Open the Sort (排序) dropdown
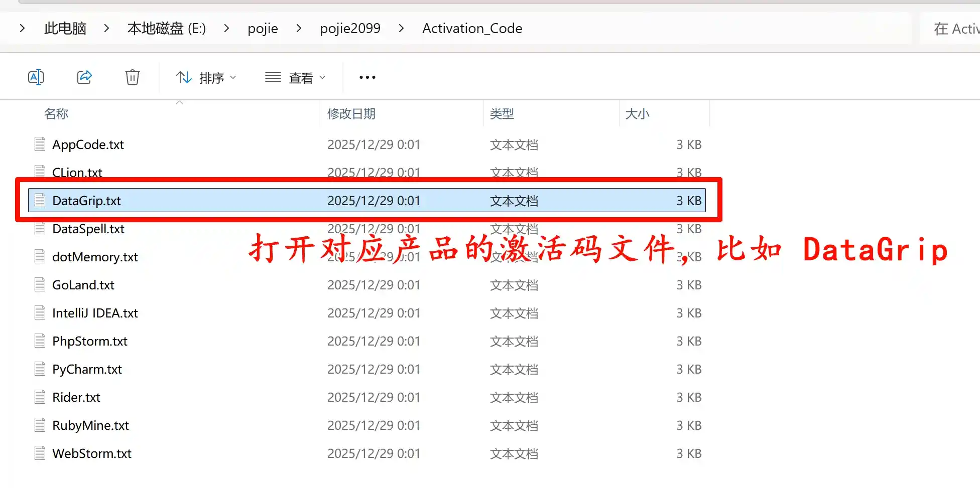The image size is (980, 488). [206, 78]
